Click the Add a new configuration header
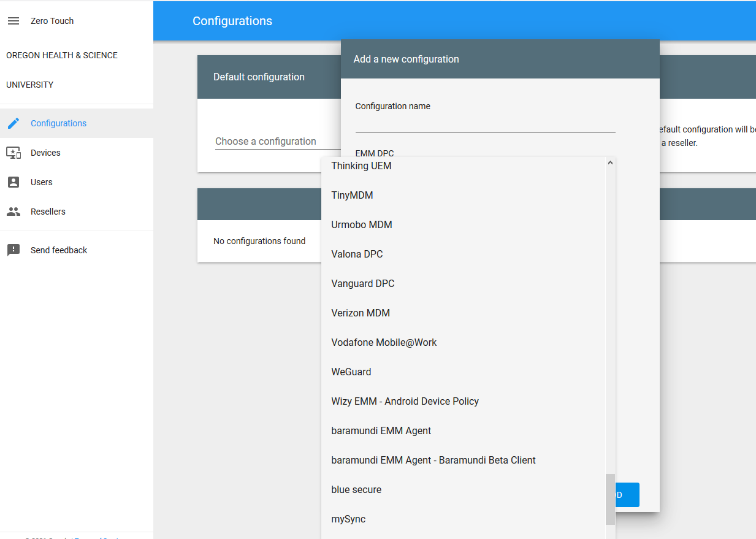The width and height of the screenshot is (756, 539). [x=406, y=59]
